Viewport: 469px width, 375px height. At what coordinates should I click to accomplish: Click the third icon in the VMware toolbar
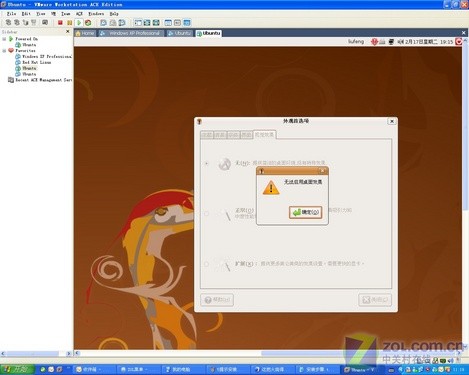25,23
